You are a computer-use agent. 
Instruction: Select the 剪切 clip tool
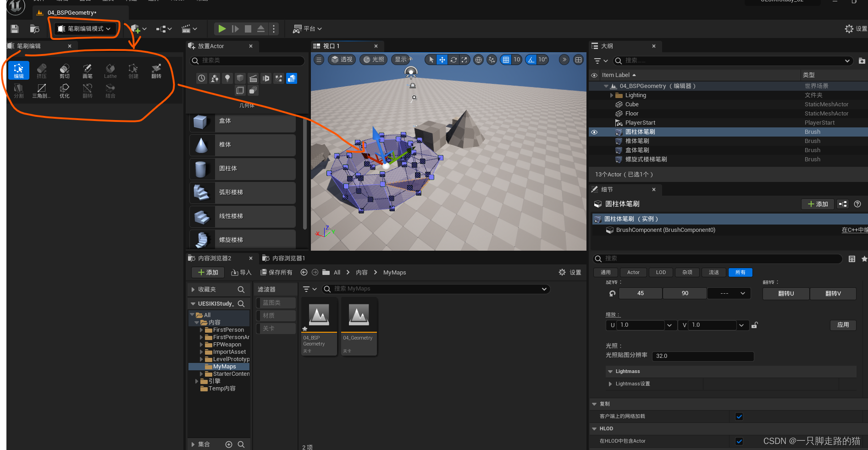point(65,71)
